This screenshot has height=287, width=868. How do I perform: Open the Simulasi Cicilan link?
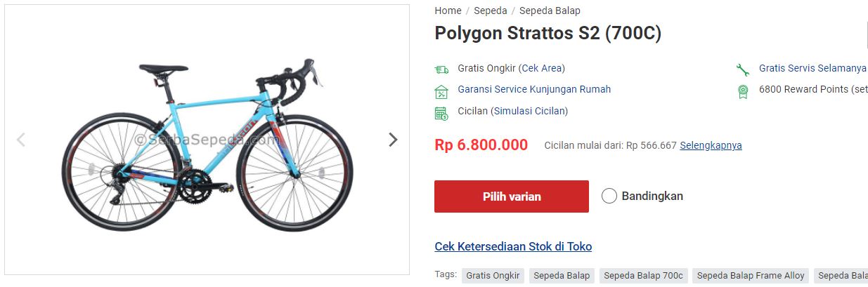[x=529, y=111]
